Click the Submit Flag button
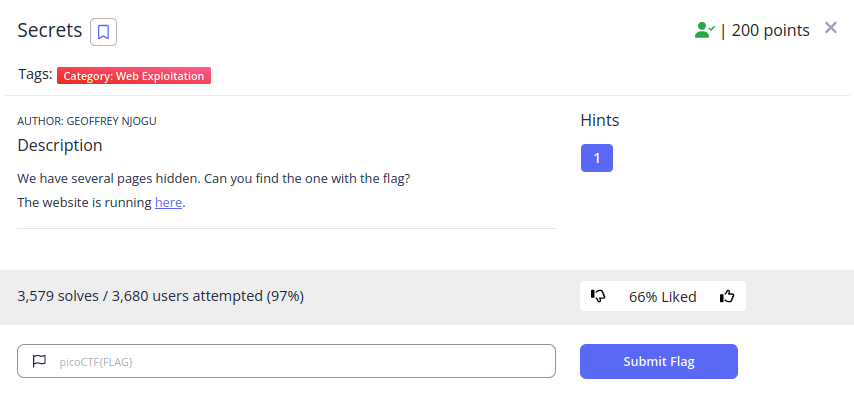 658,361
